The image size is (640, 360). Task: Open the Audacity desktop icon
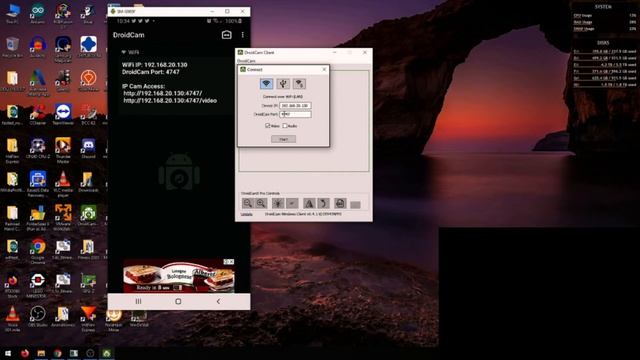click(38, 47)
